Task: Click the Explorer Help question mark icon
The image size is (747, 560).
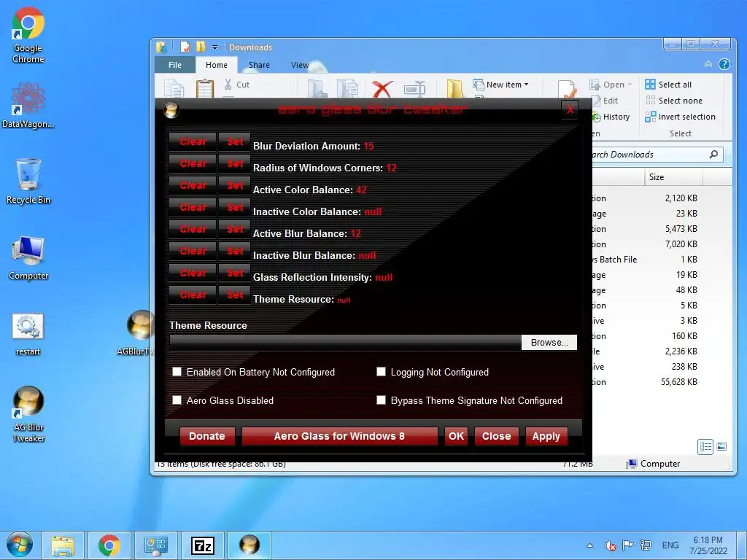Action: [x=724, y=64]
